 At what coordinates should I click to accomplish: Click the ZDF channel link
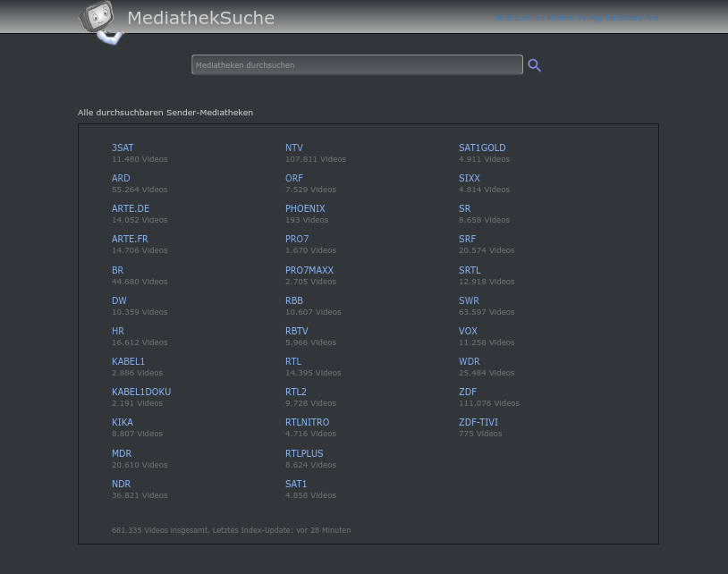(468, 392)
